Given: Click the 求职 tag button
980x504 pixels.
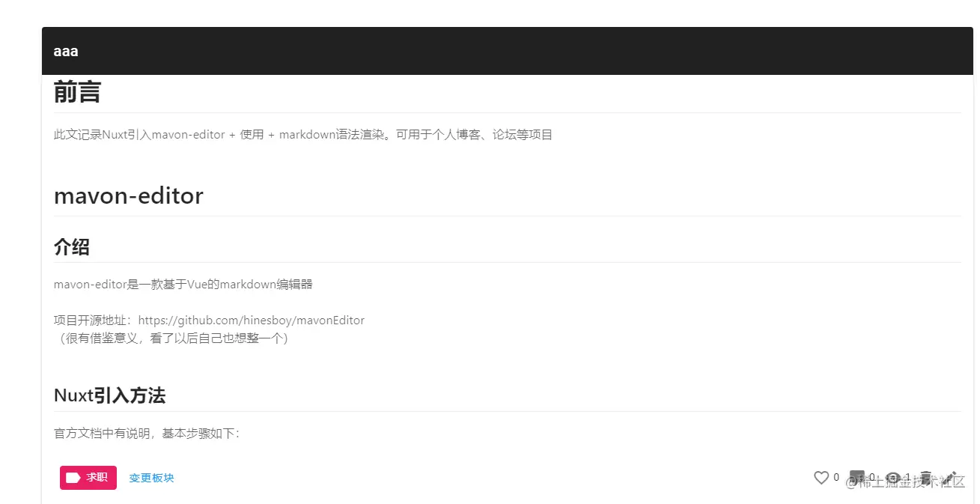Looking at the screenshot, I should click(x=88, y=478).
